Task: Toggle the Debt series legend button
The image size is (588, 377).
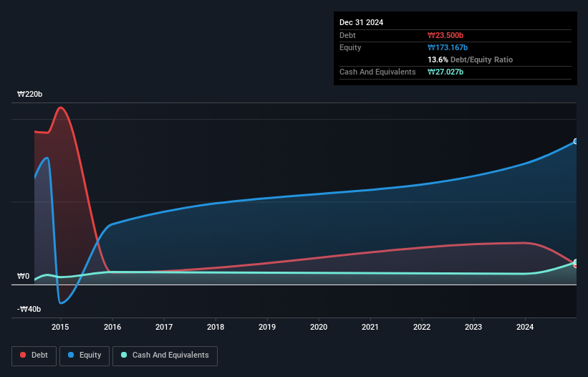Action: click(34, 355)
